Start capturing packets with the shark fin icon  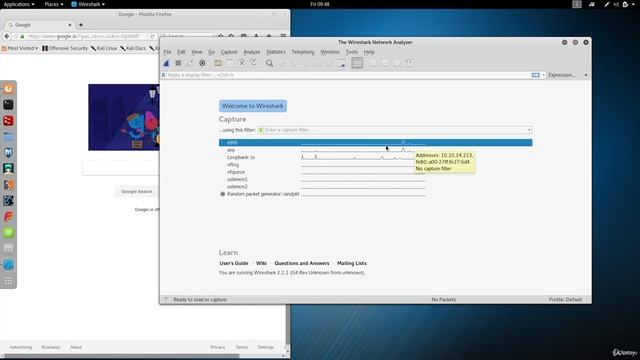167,63
